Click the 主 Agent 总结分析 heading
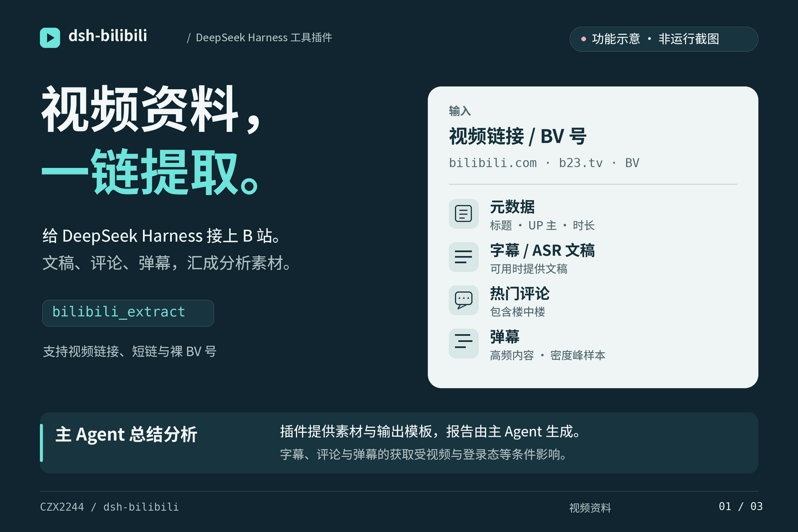798x532 pixels. click(x=126, y=434)
